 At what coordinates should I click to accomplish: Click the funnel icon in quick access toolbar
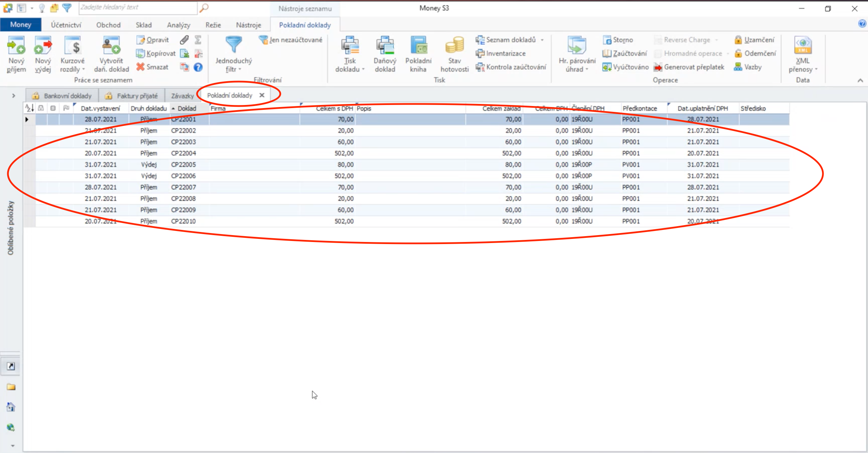[x=67, y=8]
